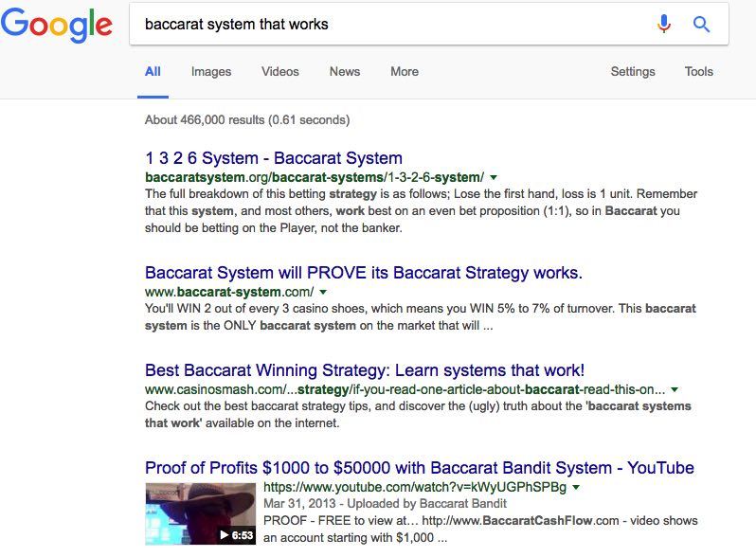The image size is (756, 557).
Task: Click the Baccarat Bandit video thumbnail
Action: tap(201, 513)
